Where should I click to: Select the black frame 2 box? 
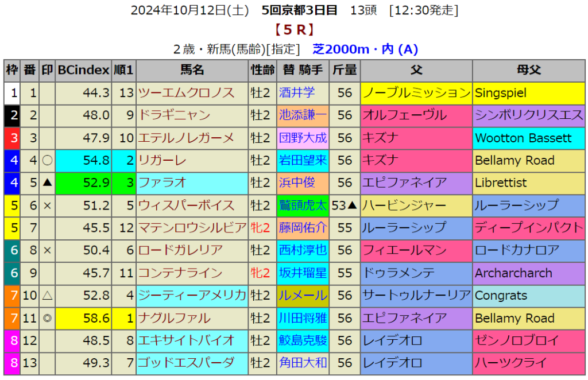point(12,115)
